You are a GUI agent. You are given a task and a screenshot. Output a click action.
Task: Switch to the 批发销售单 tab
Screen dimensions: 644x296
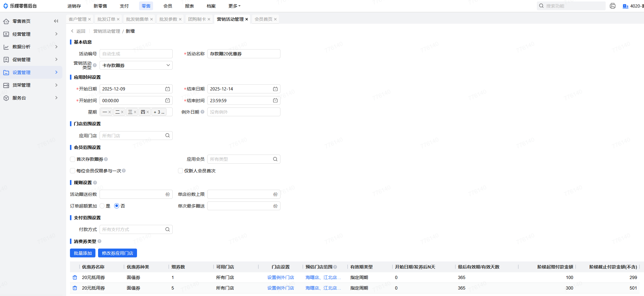(x=137, y=19)
